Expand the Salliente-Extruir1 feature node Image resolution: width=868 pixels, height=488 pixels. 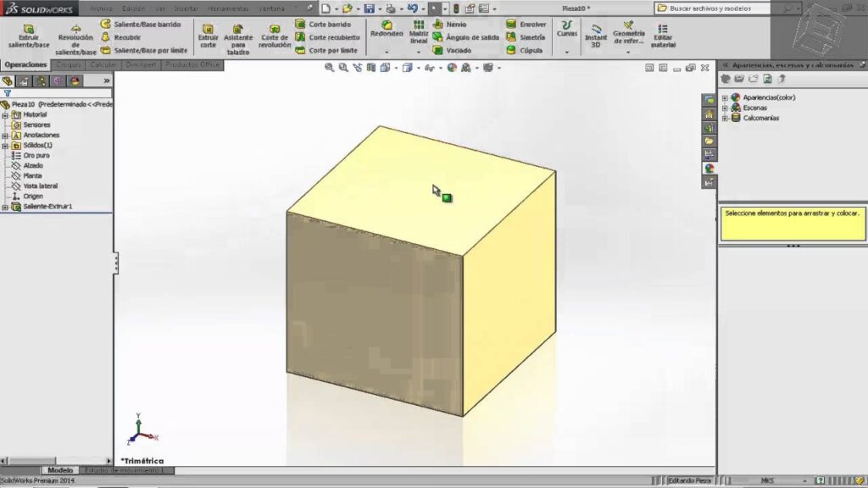tap(5, 207)
